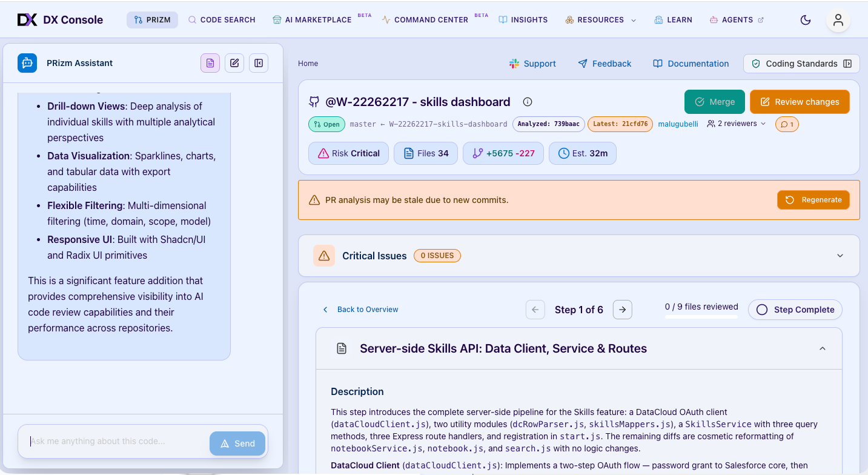This screenshot has height=475, width=868.
Task: Click the branch text 'master ← W-22262217-skills-dashboard'
Action: point(429,124)
